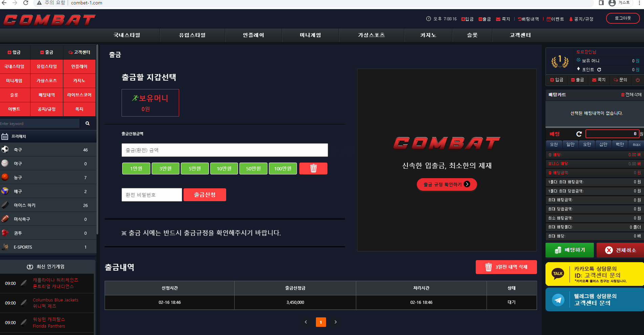
Task: Click the 로그아웃 button
Action: tap(622, 18)
